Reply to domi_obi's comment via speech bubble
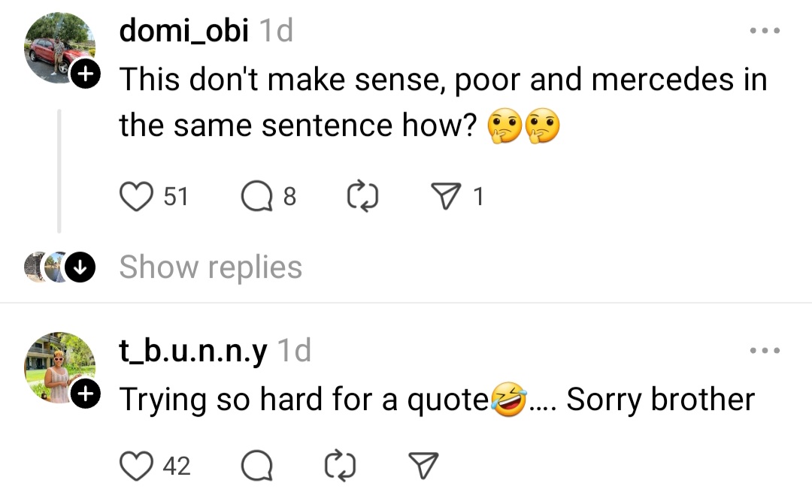 pos(256,197)
